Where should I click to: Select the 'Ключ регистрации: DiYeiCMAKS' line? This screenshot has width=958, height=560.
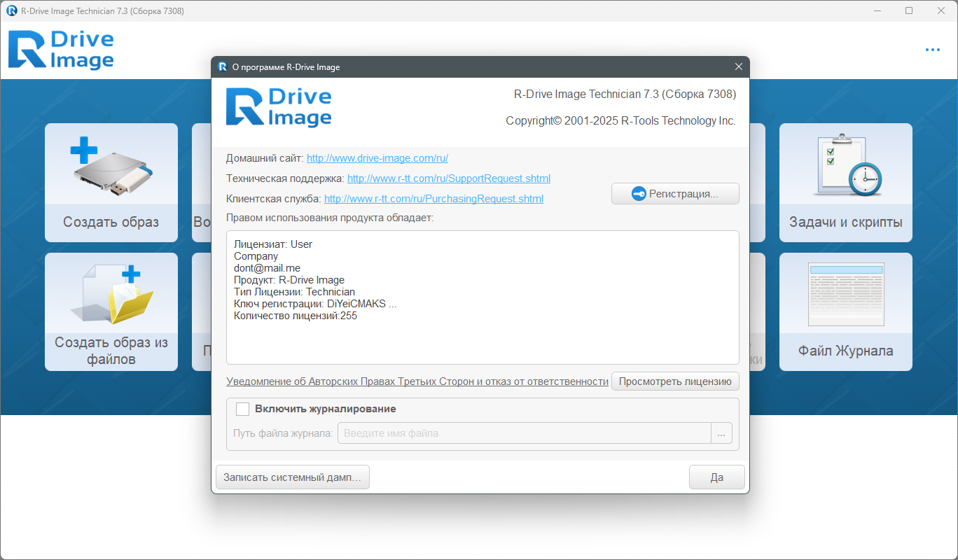[x=315, y=304]
